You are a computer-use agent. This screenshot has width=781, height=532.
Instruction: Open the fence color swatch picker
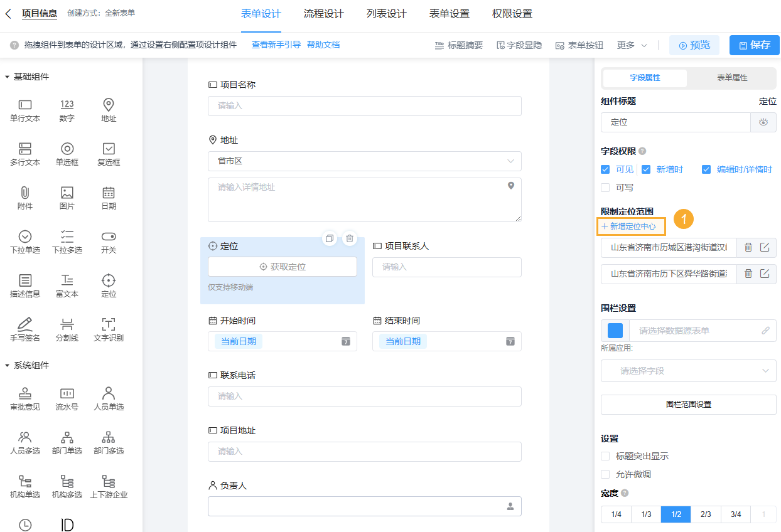point(614,330)
